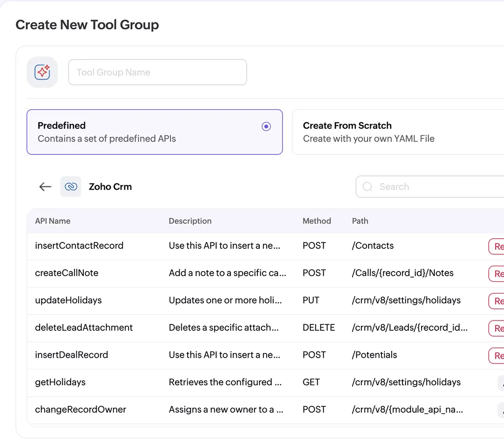Click the PUT method cell
504x446 pixels.
pyautogui.click(x=311, y=300)
